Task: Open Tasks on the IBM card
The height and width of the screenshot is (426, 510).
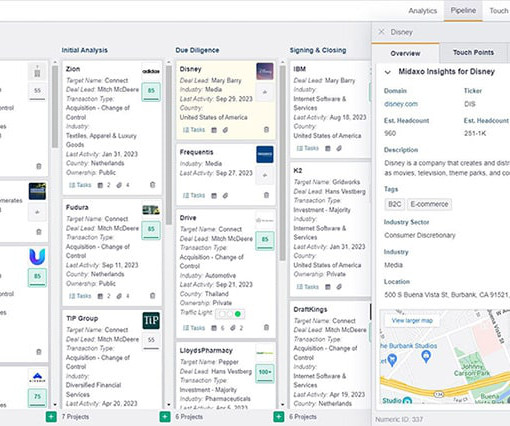Action: (308, 148)
